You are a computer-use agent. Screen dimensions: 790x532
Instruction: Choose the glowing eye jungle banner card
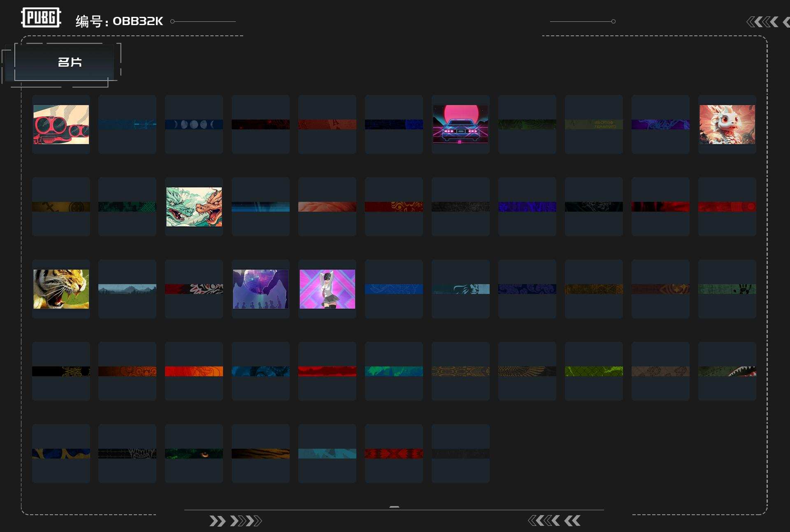pos(194,453)
